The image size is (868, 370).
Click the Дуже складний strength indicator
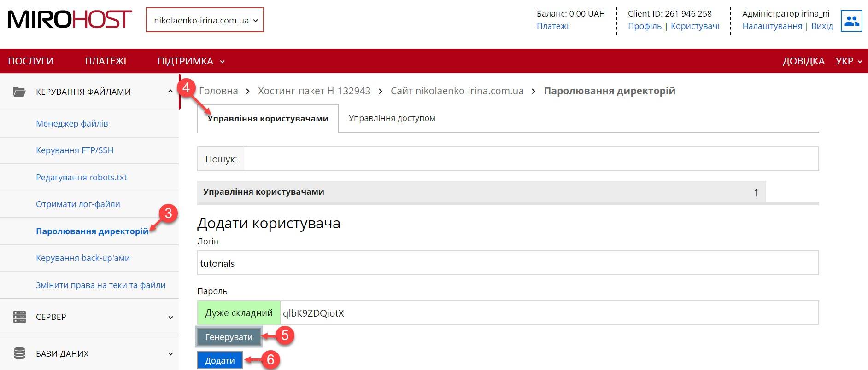coord(239,313)
